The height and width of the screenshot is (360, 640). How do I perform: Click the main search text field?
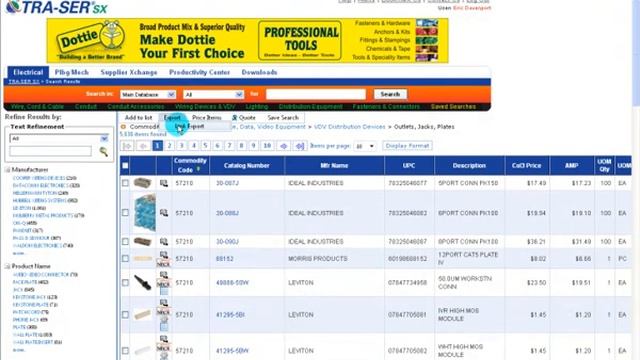[x=316, y=94]
